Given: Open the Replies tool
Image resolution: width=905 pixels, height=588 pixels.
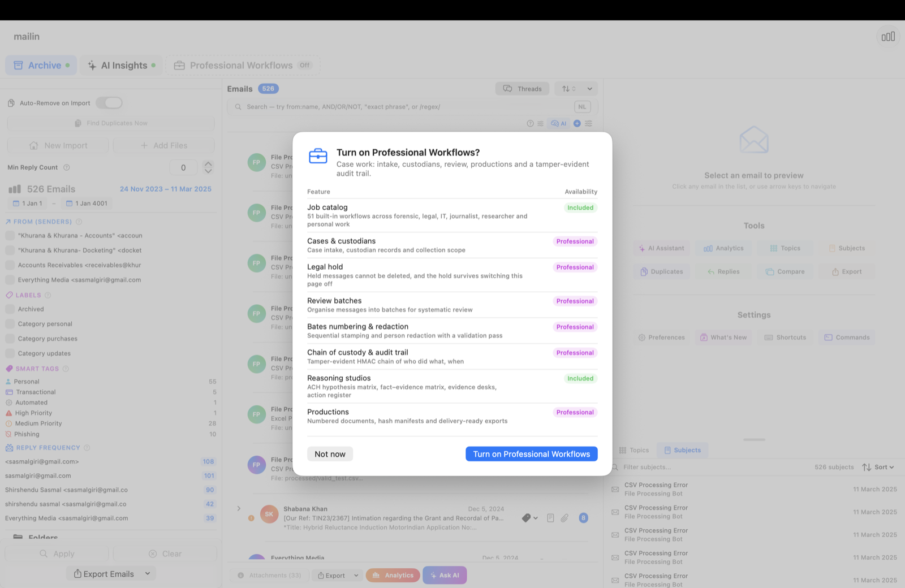Looking at the screenshot, I should (x=723, y=272).
